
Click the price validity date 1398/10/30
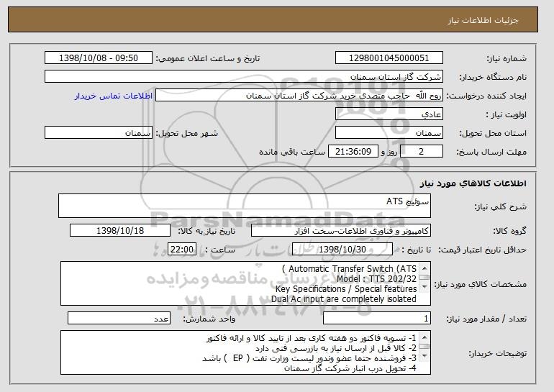coord(342,250)
